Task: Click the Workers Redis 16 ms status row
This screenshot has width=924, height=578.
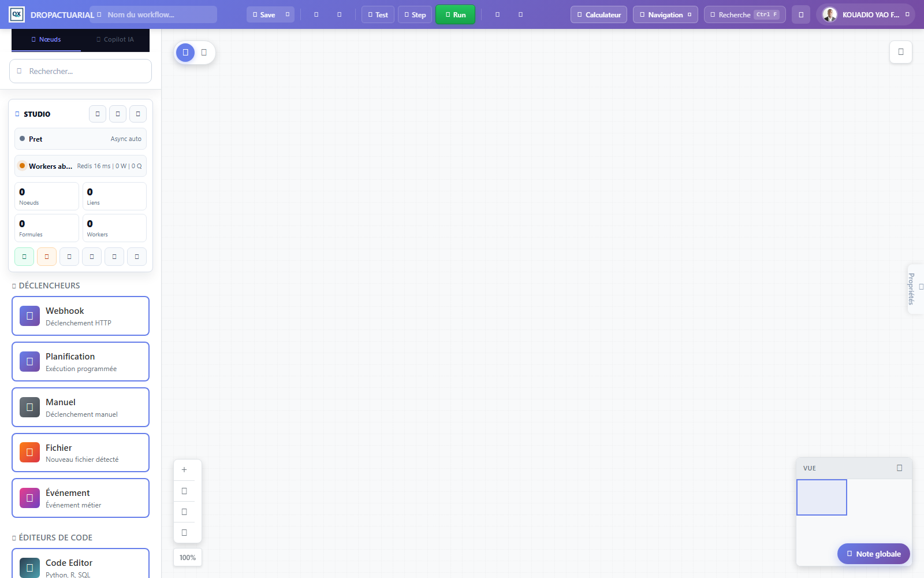Action: point(80,166)
